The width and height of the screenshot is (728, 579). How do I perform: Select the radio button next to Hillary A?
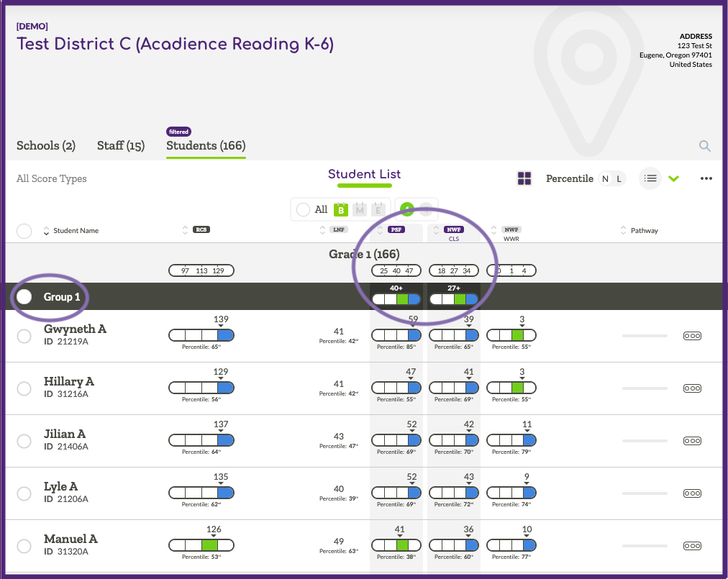[24, 388]
